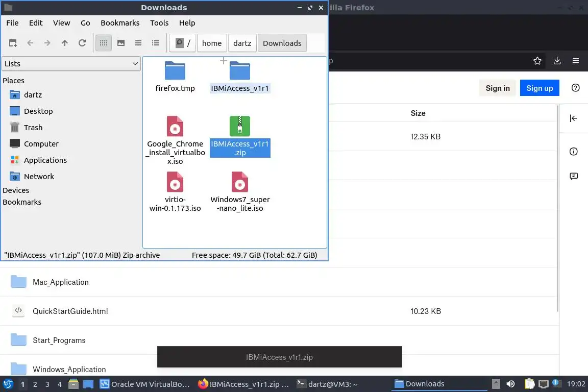The image size is (588, 392).
Task: Click clipboard manager tray icon
Action: click(x=529, y=384)
